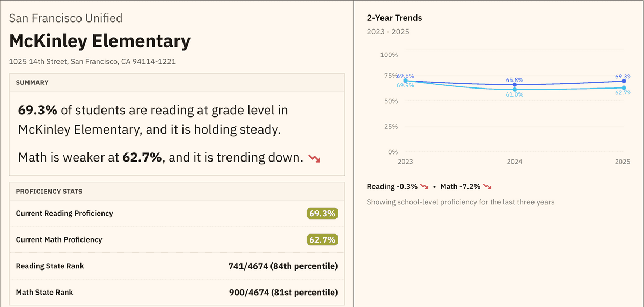Screen dimensions: 644x307
Task: Click the SUMMARY section header
Action: pyautogui.click(x=32, y=83)
